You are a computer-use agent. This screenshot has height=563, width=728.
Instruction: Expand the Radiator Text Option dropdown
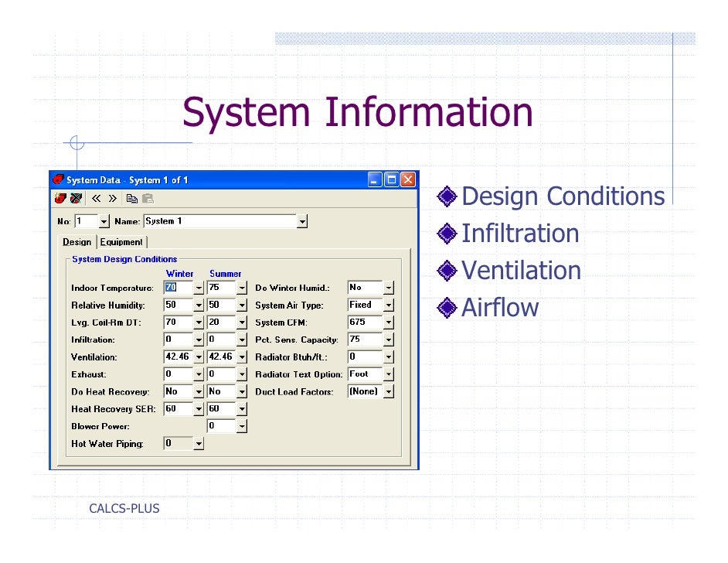tap(389, 374)
